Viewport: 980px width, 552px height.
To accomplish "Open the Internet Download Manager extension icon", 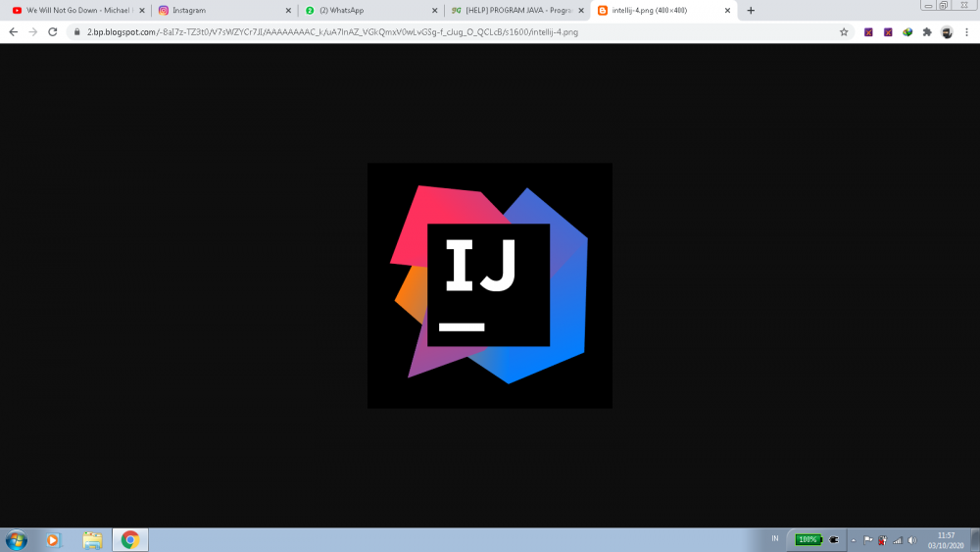I will point(907,32).
